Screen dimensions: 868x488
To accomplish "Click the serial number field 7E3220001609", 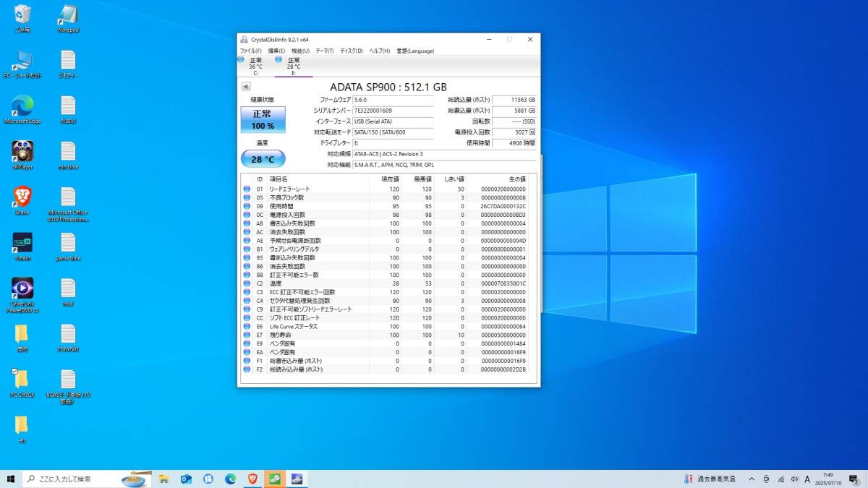I will pyautogui.click(x=393, y=111).
